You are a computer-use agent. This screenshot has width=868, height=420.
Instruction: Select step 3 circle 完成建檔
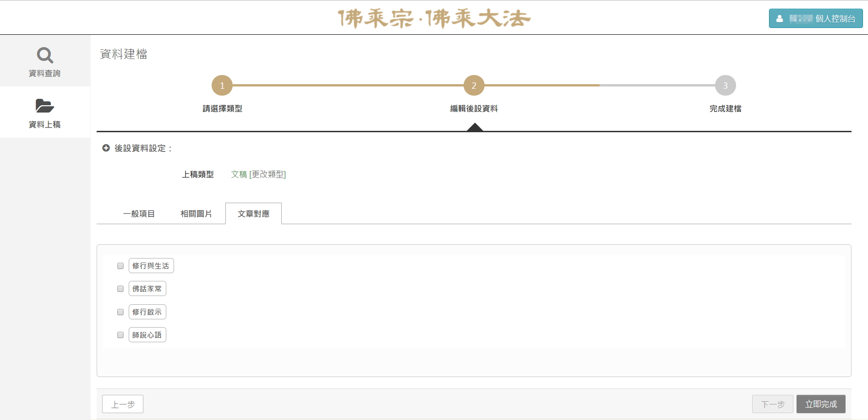pyautogui.click(x=726, y=86)
